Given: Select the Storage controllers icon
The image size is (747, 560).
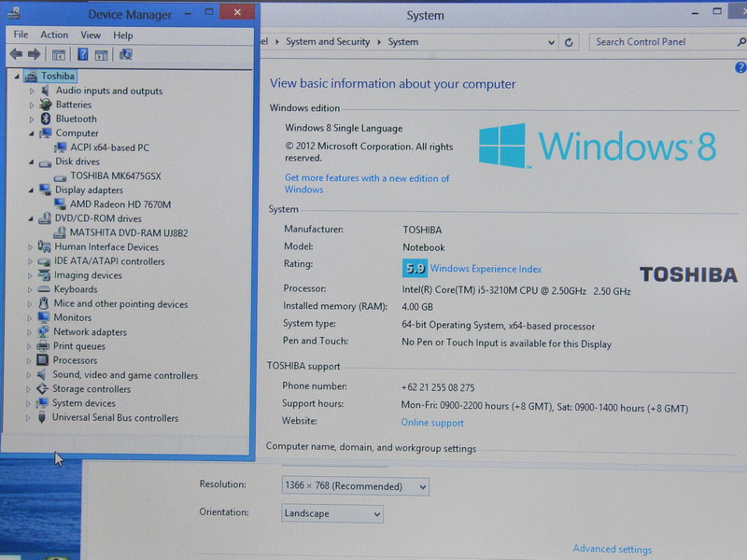Looking at the screenshot, I should click(42, 388).
